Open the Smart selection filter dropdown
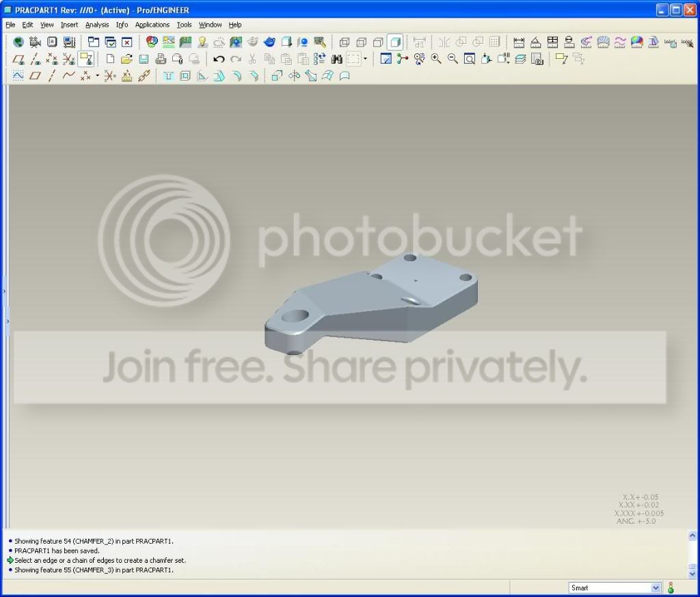The width and height of the screenshot is (700, 597). (615, 588)
